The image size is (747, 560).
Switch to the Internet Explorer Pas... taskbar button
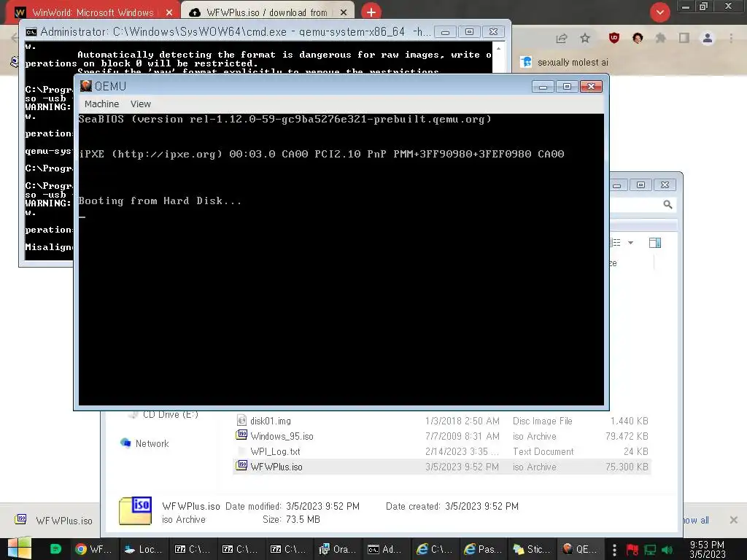coord(483,549)
